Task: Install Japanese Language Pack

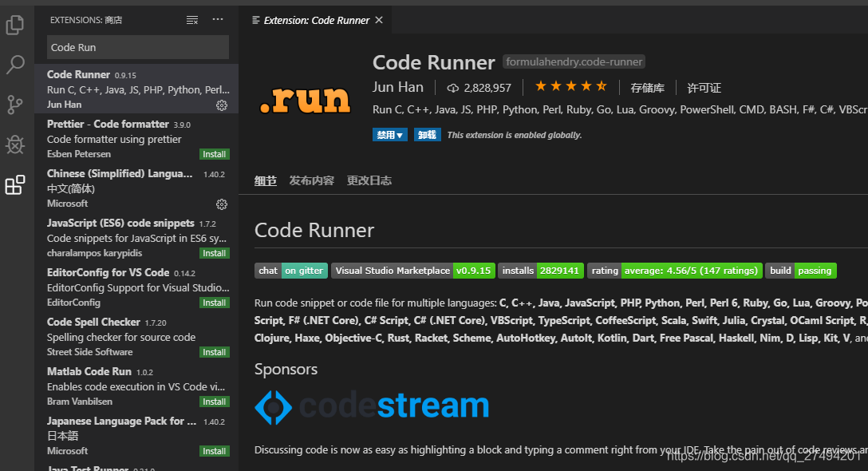Action: [x=215, y=451]
